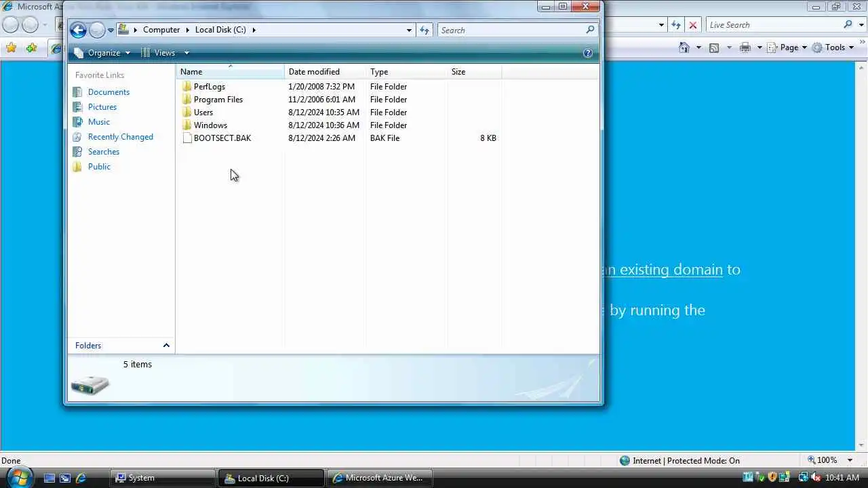The image size is (868, 488).
Task: Click the Home icon in Internet Explorer
Action: pyautogui.click(x=684, y=47)
